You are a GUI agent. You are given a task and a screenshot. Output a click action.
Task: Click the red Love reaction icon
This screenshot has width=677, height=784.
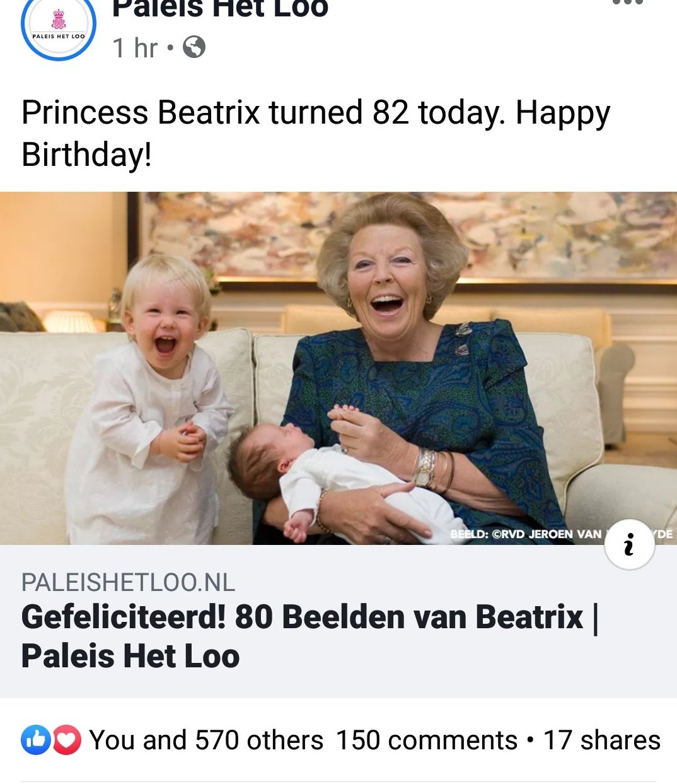pyautogui.click(x=67, y=740)
